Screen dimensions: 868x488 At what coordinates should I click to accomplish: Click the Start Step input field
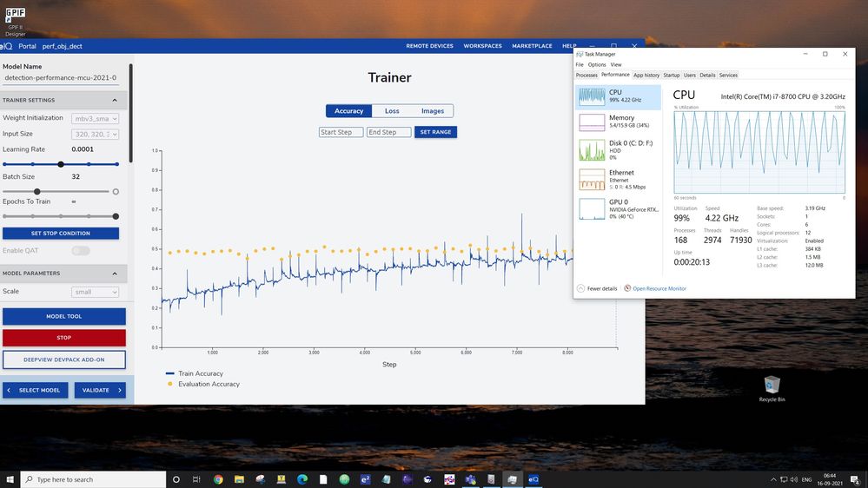click(341, 132)
